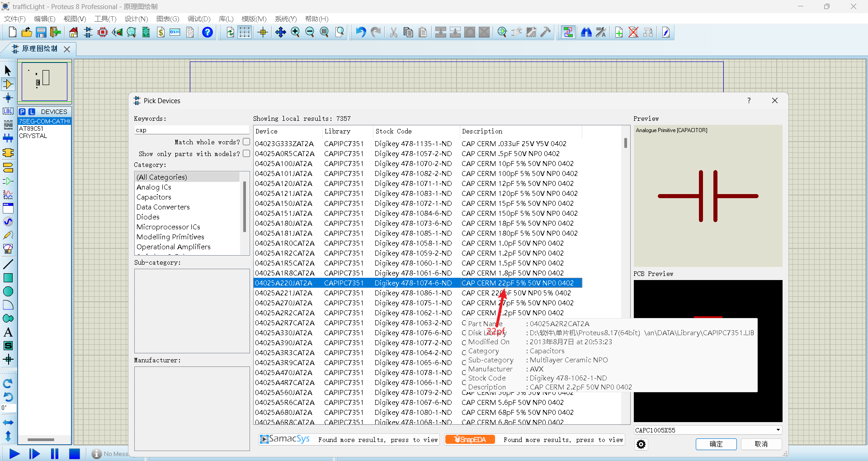Select the 2D circle graphics tool
868x461 pixels.
coord(8,291)
